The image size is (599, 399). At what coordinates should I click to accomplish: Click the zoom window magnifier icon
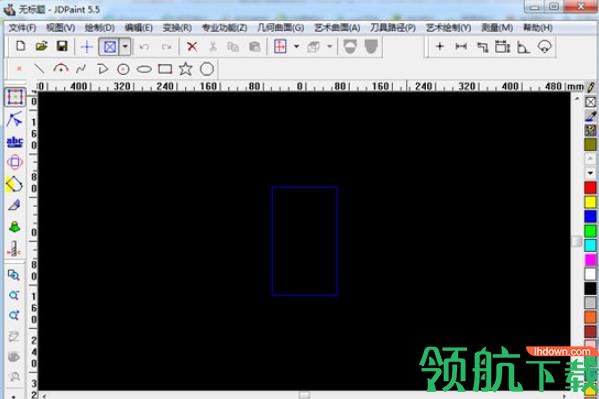pyautogui.click(x=14, y=274)
